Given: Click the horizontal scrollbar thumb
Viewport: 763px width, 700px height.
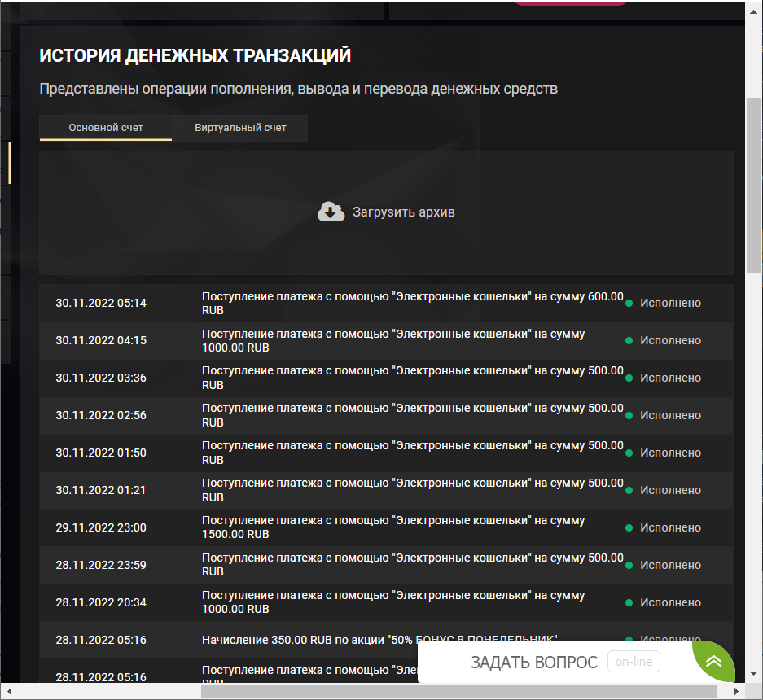Looking at the screenshot, I should pyautogui.click(x=459, y=691).
